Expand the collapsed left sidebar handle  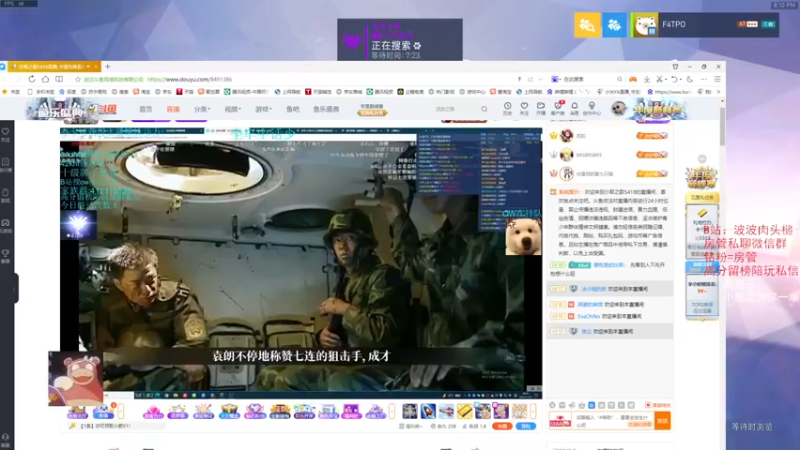(15, 289)
